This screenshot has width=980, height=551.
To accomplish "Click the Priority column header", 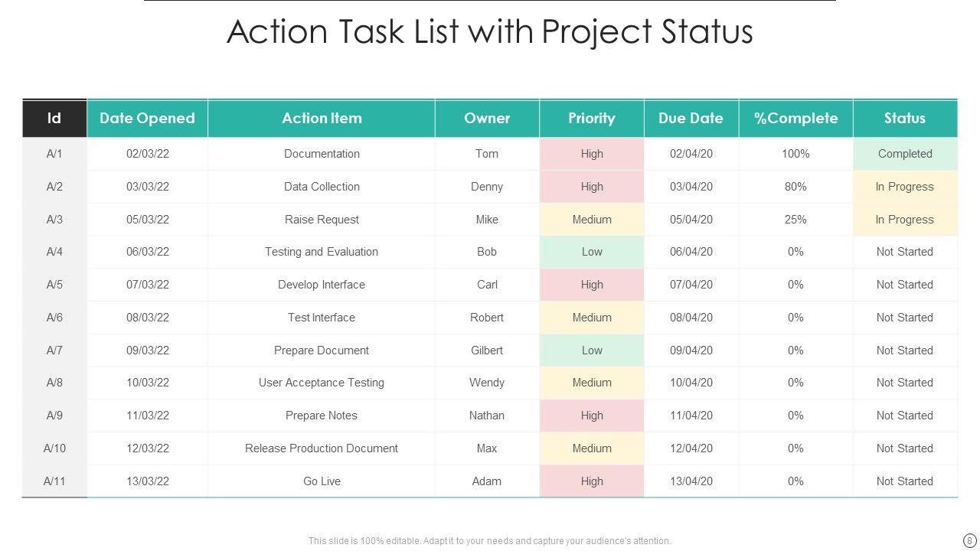I will [x=592, y=119].
